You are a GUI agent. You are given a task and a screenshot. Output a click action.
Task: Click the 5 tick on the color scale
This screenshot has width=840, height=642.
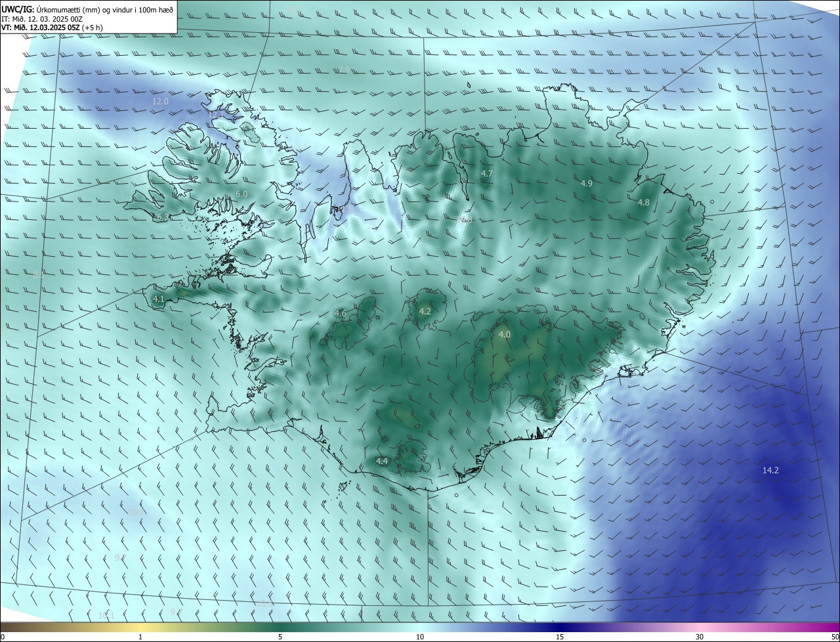tap(280, 637)
